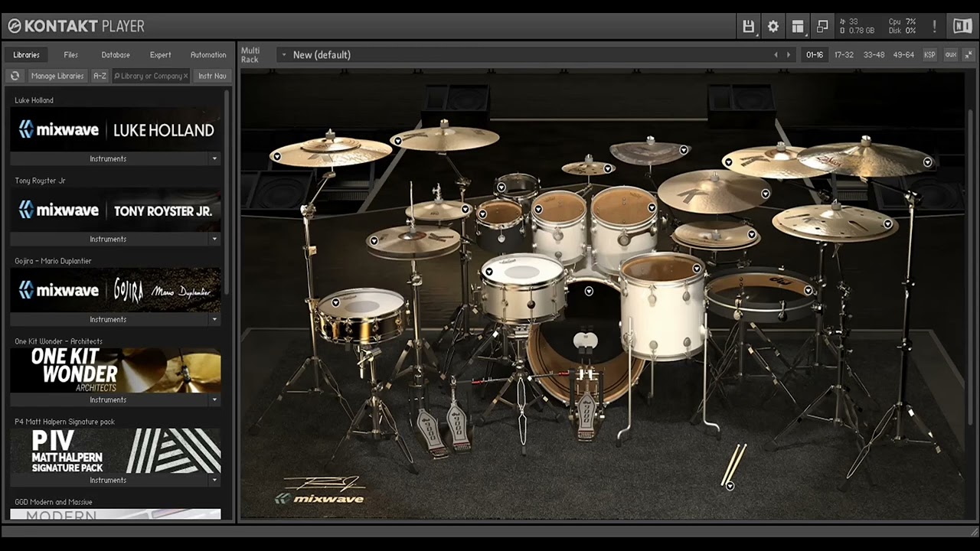Select rack page 49-64
This screenshot has height=551, width=980.
pos(903,54)
